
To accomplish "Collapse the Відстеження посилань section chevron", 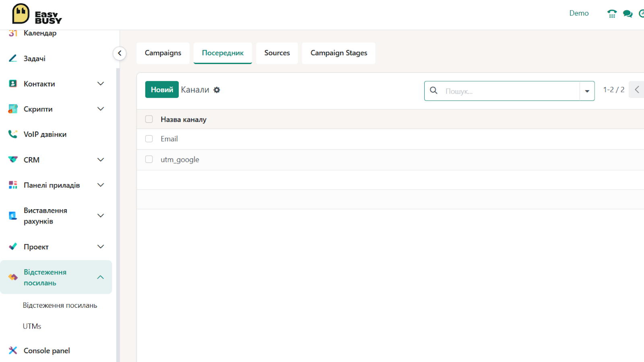I will pos(101,277).
